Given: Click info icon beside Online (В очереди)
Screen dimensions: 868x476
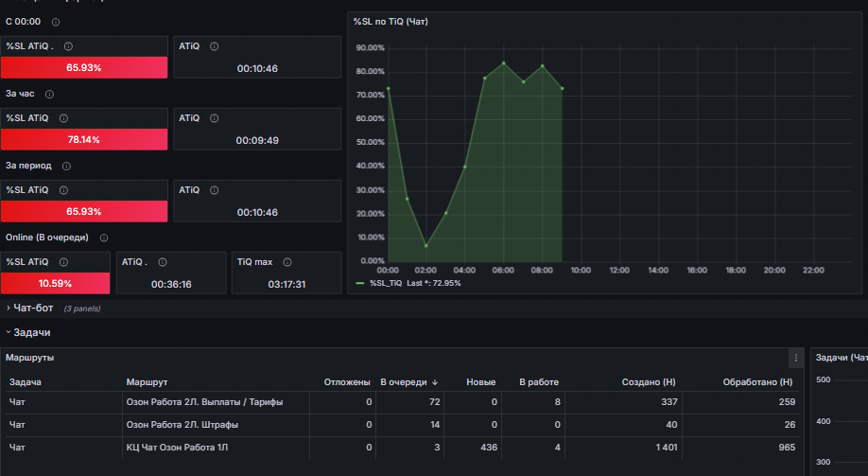Looking at the screenshot, I should coord(103,238).
